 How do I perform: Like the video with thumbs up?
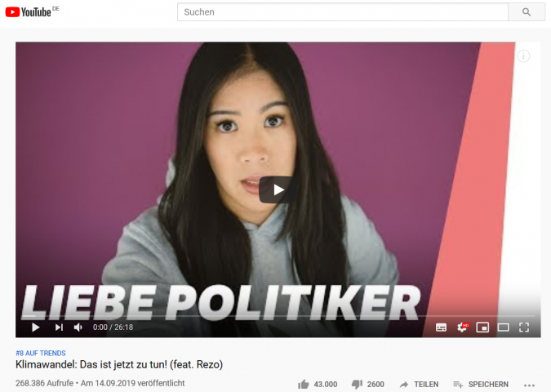(304, 385)
